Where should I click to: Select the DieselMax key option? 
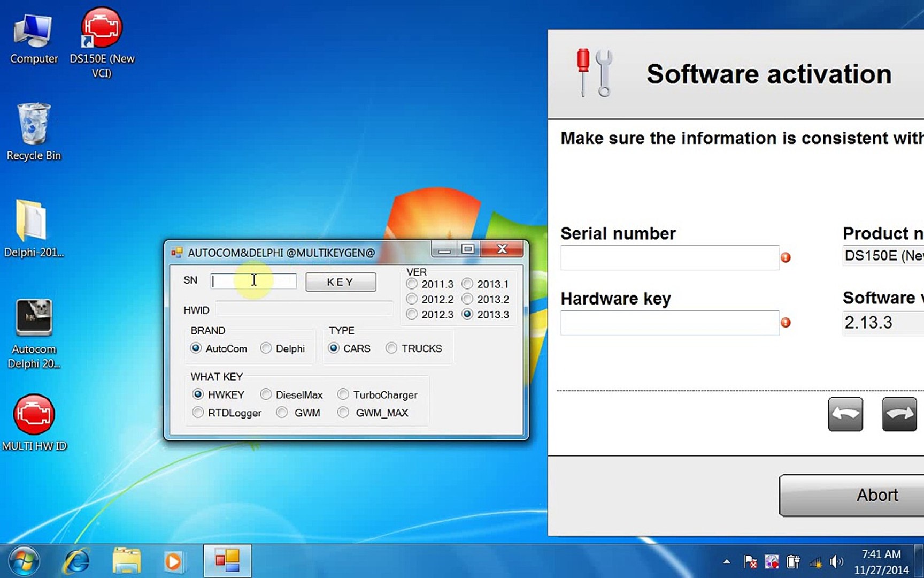point(266,394)
